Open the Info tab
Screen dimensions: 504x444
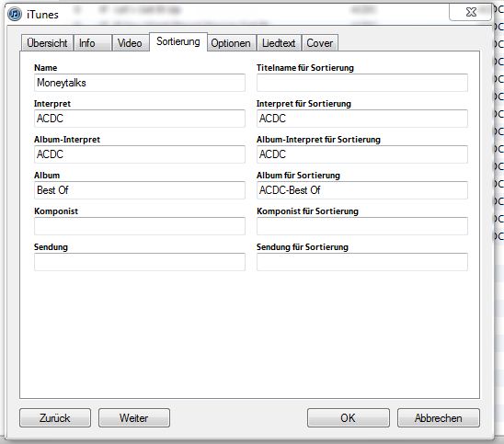pos(93,43)
